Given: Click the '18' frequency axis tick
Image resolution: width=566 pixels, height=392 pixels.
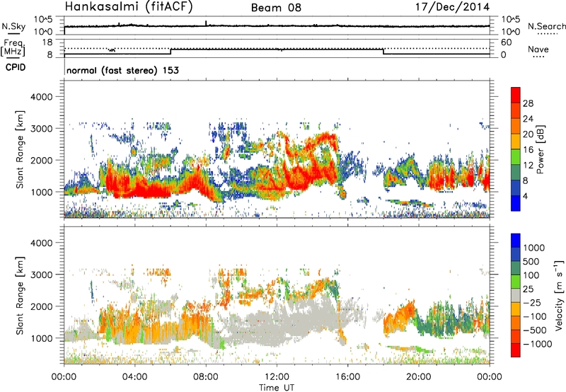Looking at the screenshot, I should coord(47,42).
